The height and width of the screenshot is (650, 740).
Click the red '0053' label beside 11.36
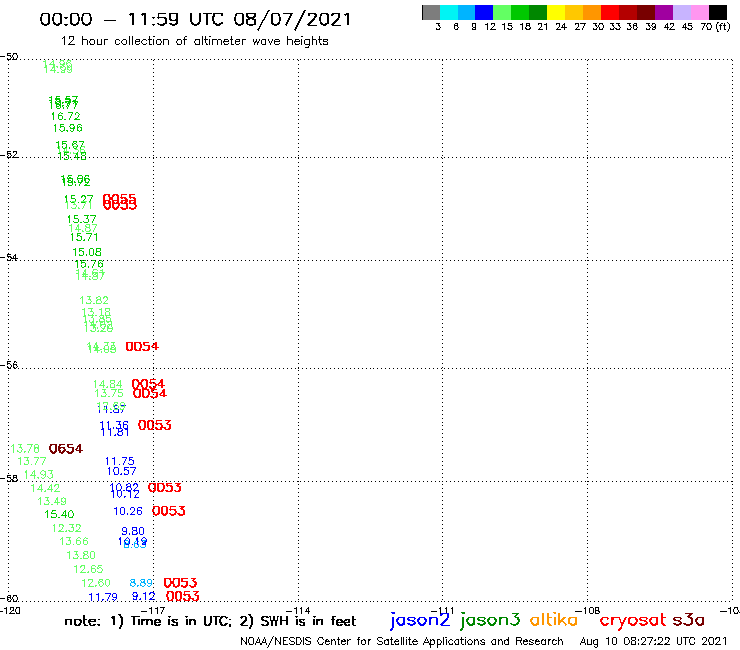pos(155,425)
